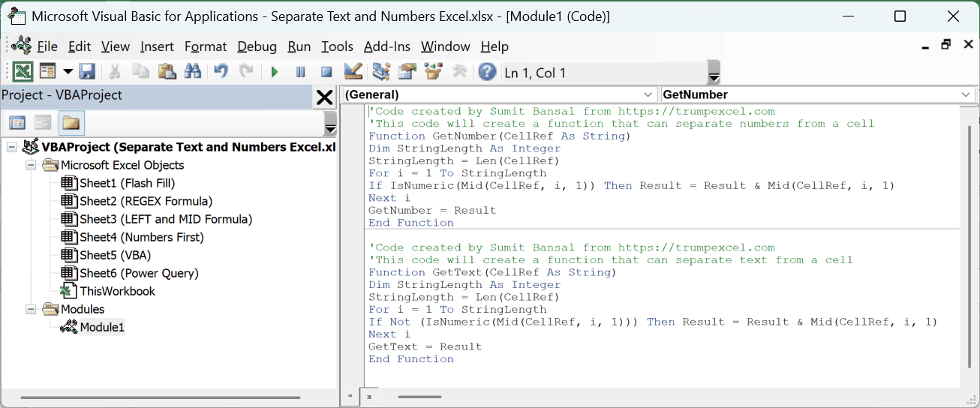Open the Insert menu
Screen dimensions: 980x408
[157, 46]
